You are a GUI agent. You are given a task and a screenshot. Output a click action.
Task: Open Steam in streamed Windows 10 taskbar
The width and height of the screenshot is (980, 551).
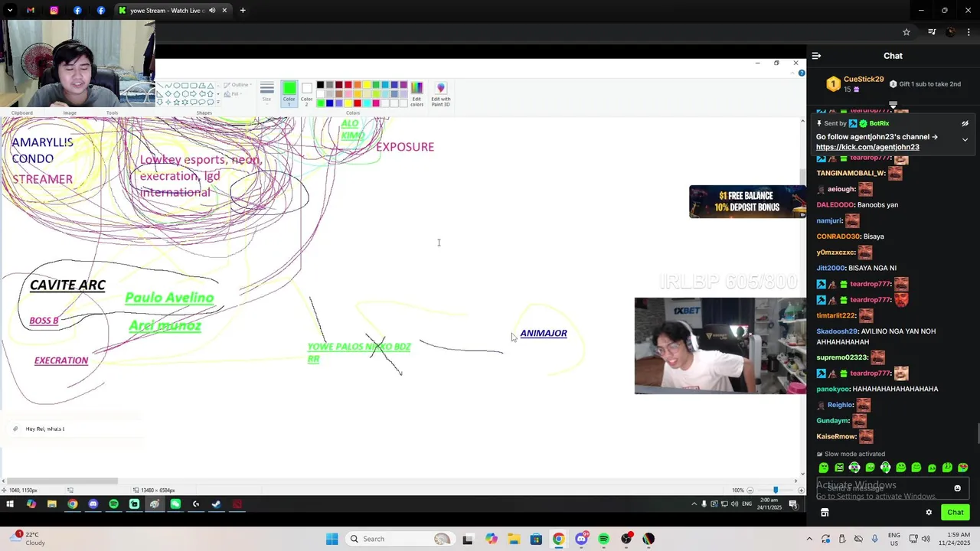pos(217,504)
